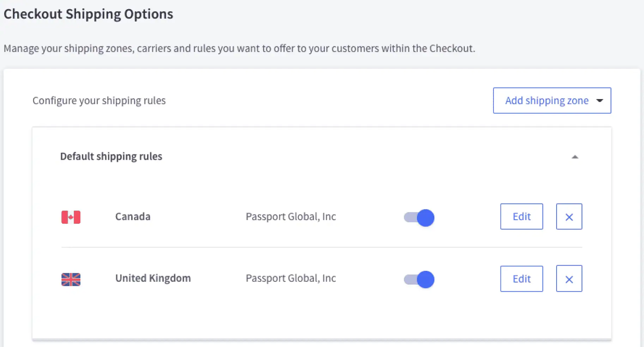Viewport: 644px width, 347px height.
Task: Click the arrow beside Add shipping zone
Action: 600,101
